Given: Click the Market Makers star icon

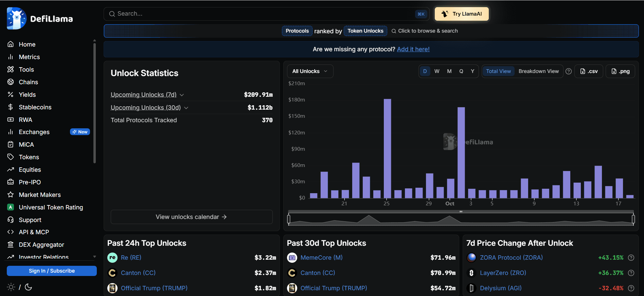Looking at the screenshot, I should pyautogui.click(x=11, y=195).
